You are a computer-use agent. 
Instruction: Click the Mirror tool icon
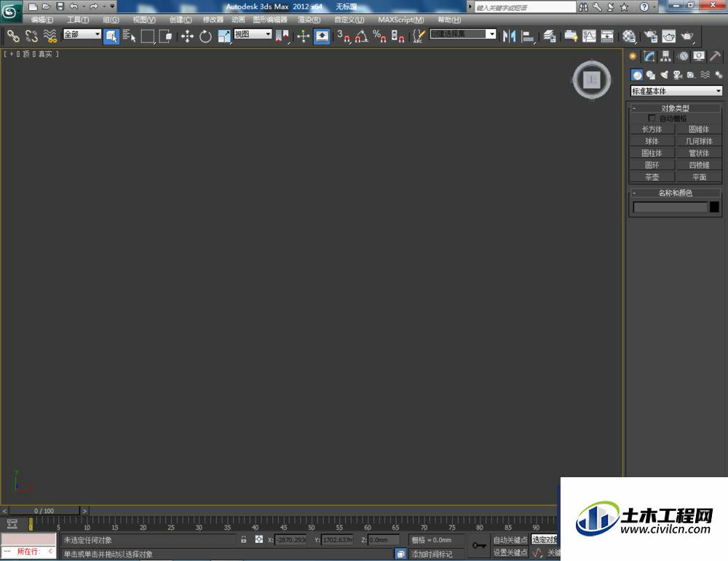coord(509,36)
